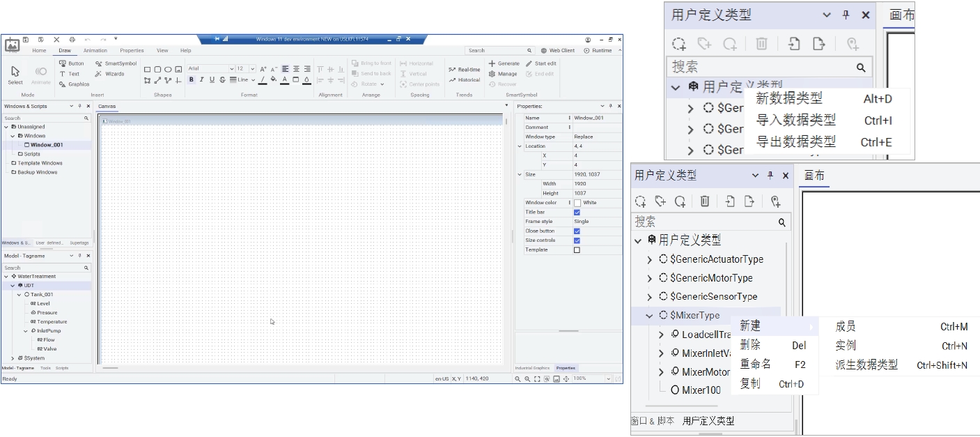The width and height of the screenshot is (980, 437).
Task: Collapse the Tank_001 tree node
Action: (20, 295)
